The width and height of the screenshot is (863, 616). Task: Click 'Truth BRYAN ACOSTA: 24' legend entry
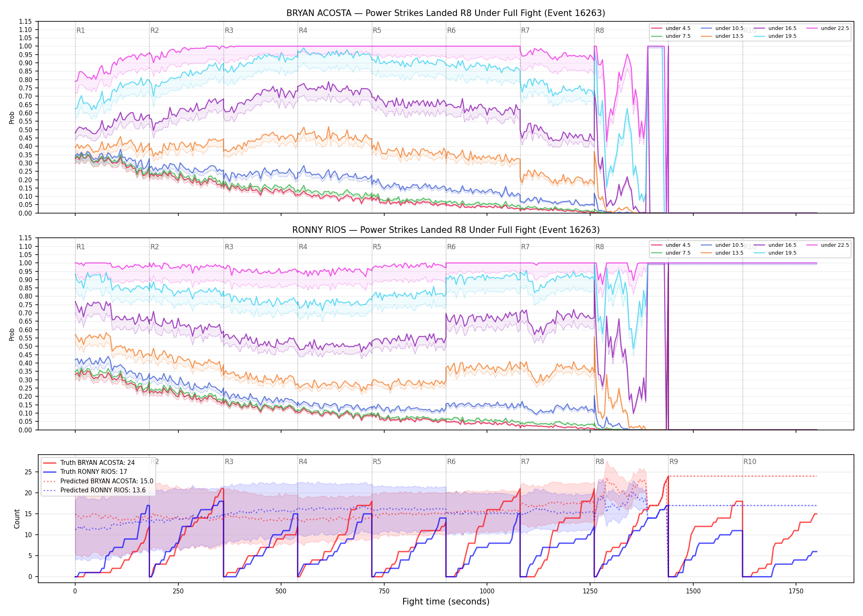click(89, 463)
